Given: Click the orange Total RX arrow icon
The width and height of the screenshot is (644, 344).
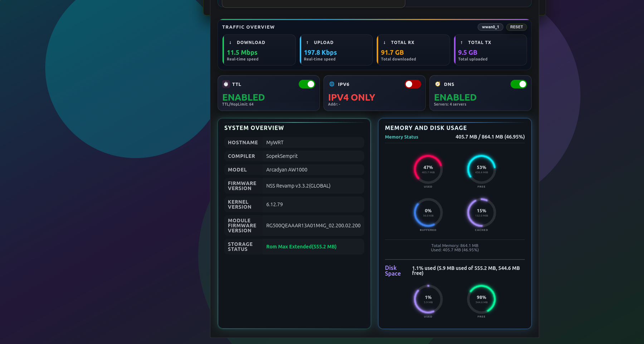Looking at the screenshot, I should 384,42.
